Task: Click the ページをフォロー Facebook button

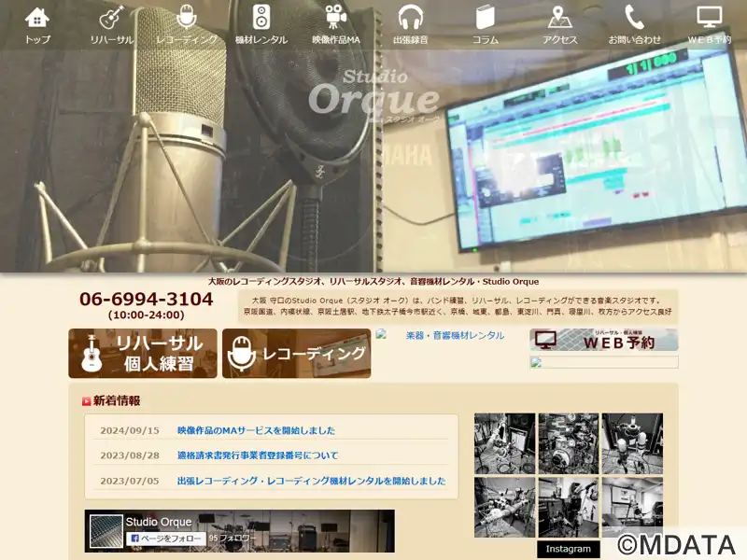Action: pyautogui.click(x=166, y=539)
